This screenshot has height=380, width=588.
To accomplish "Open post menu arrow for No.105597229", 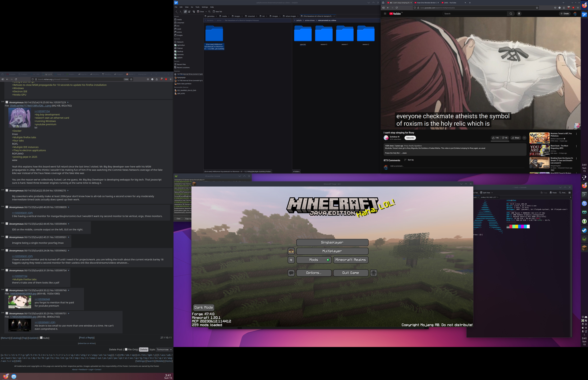I will click(68, 102).
